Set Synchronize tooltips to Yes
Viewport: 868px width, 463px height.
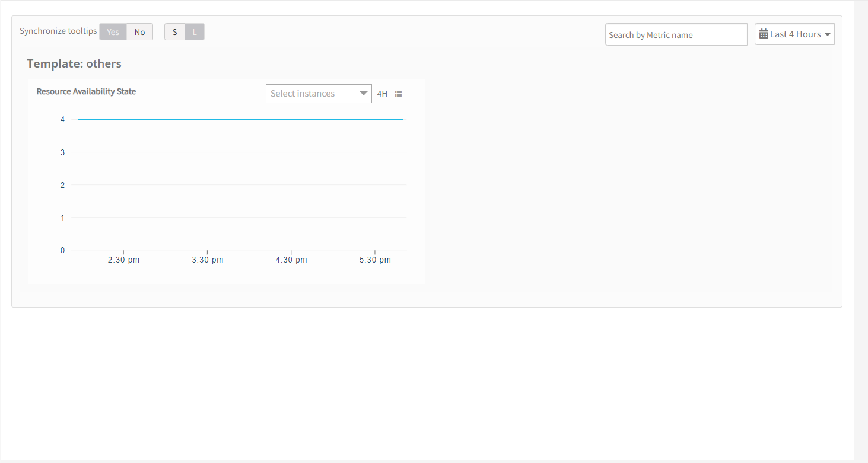pos(113,32)
